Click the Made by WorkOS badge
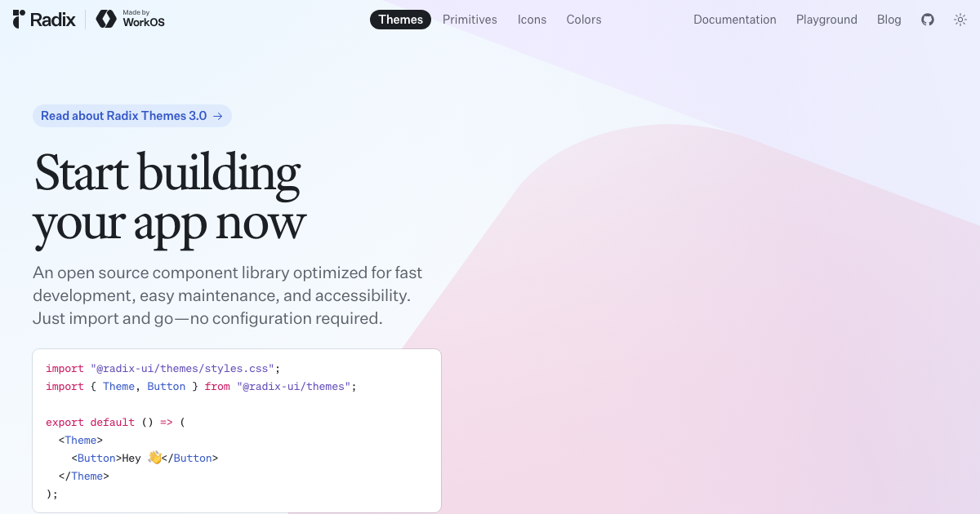This screenshot has height=514, width=980. 130,19
